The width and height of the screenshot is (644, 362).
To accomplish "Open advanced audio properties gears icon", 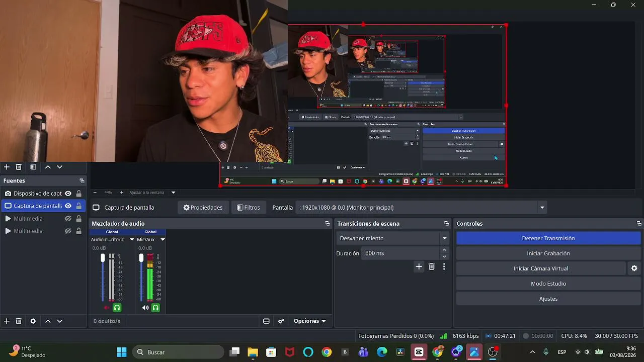I will pyautogui.click(x=281, y=321).
